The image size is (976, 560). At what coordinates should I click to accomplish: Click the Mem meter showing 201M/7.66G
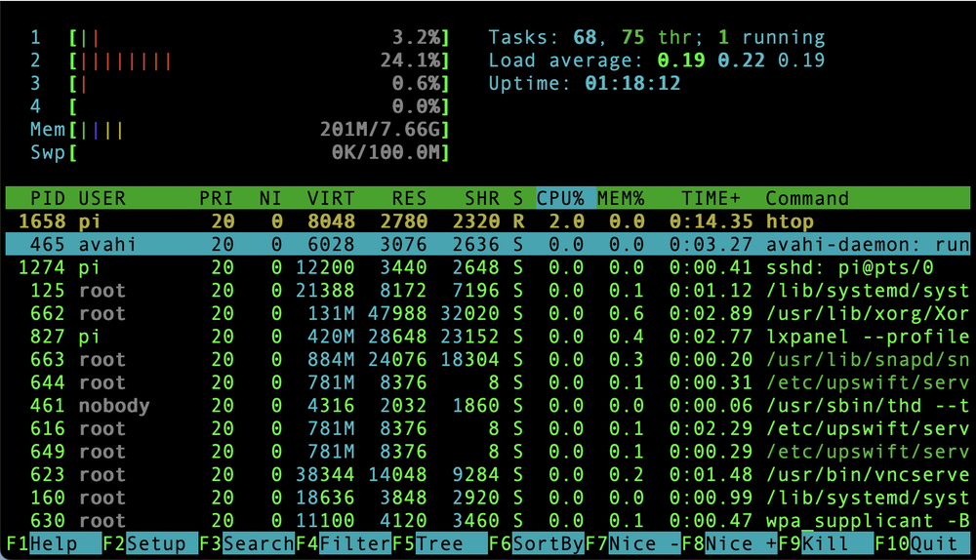pyautogui.click(x=240, y=130)
